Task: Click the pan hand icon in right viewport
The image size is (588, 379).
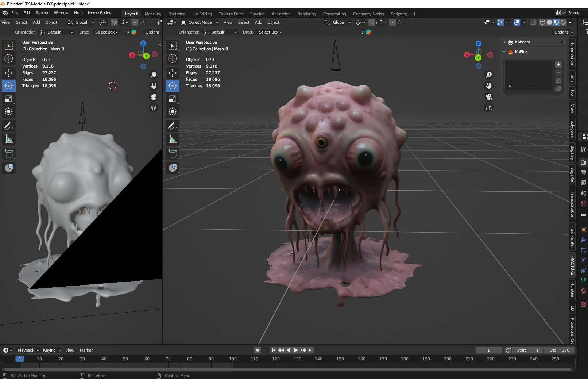Action: pos(489,86)
